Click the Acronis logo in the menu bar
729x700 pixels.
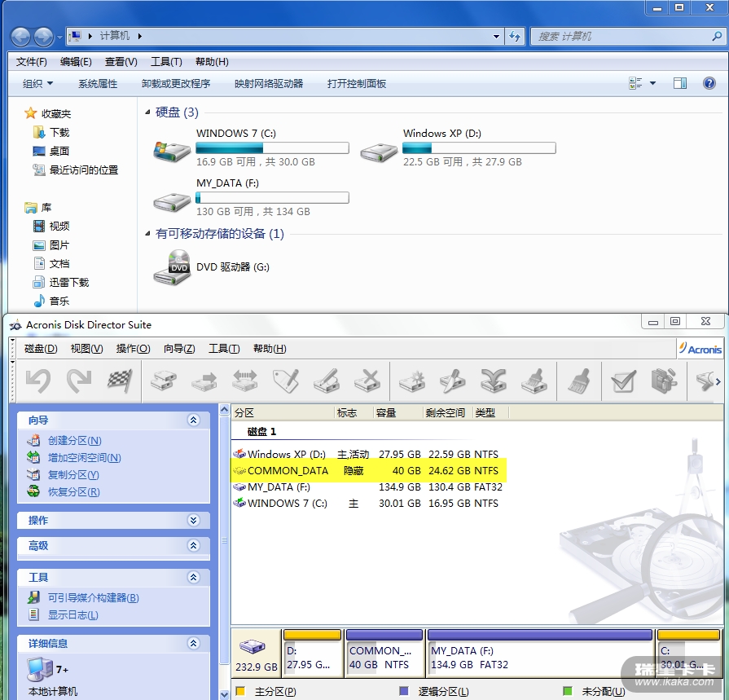[700, 349]
